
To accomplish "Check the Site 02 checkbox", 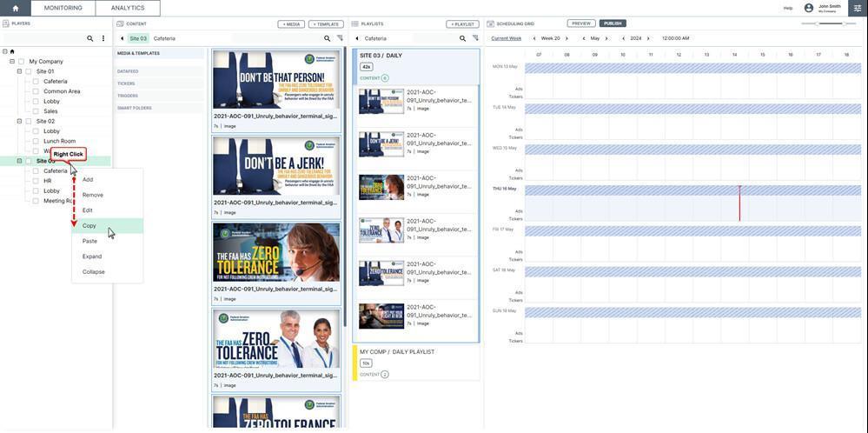I will 29,121.
